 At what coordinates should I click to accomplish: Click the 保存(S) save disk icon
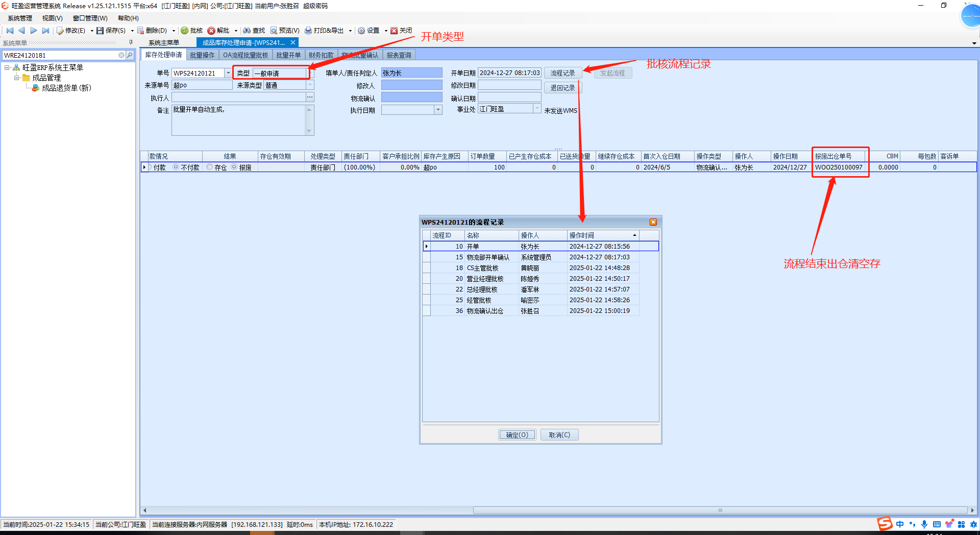coord(100,31)
